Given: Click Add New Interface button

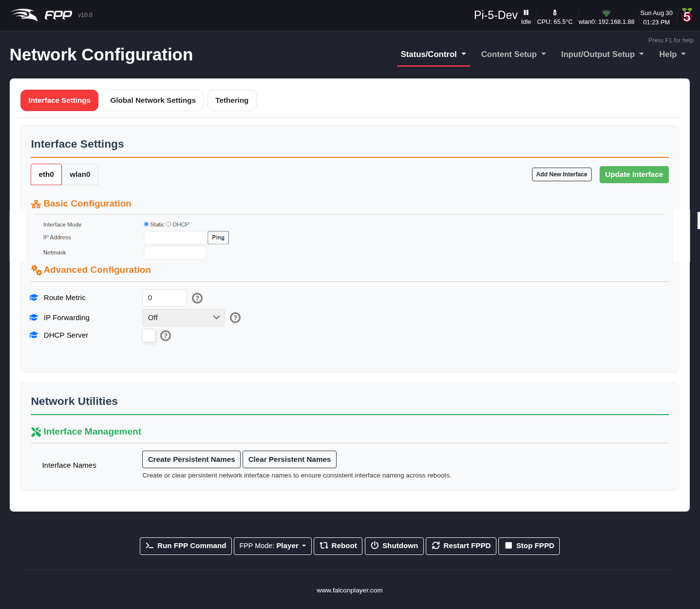Looking at the screenshot, I should click(562, 174).
